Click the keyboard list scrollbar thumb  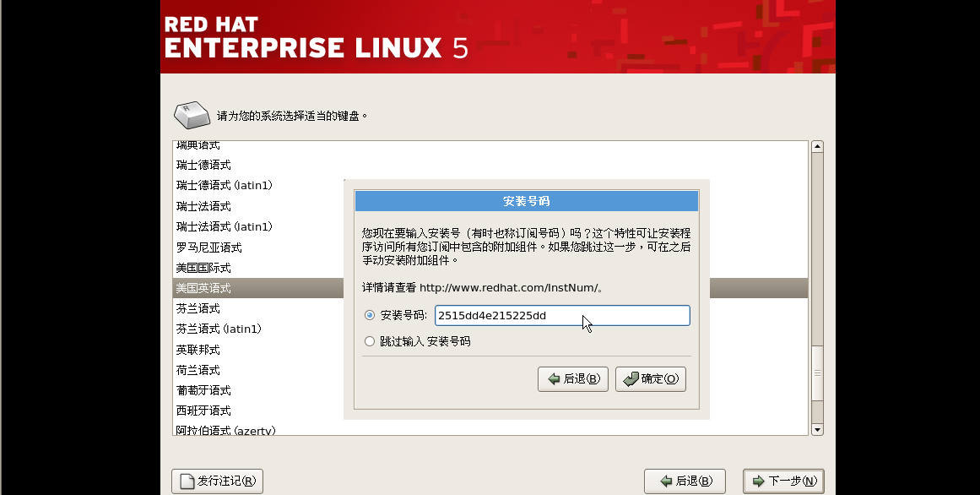(816, 372)
